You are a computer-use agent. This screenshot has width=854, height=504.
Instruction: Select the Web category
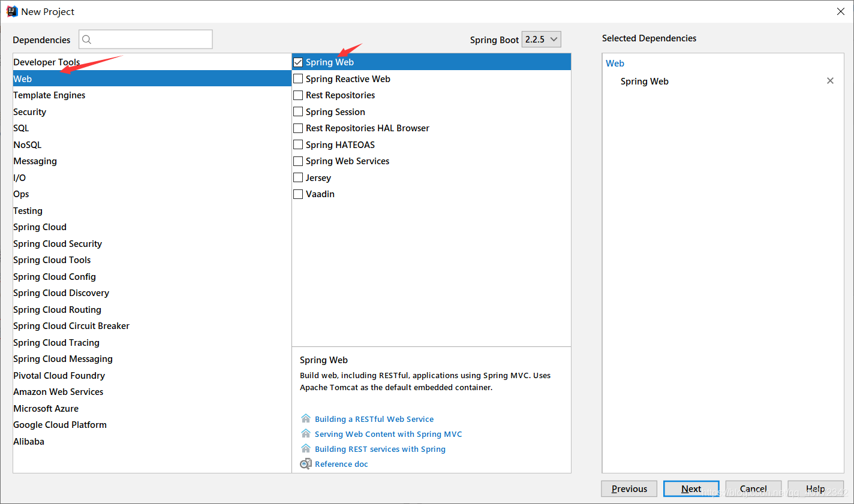(152, 79)
